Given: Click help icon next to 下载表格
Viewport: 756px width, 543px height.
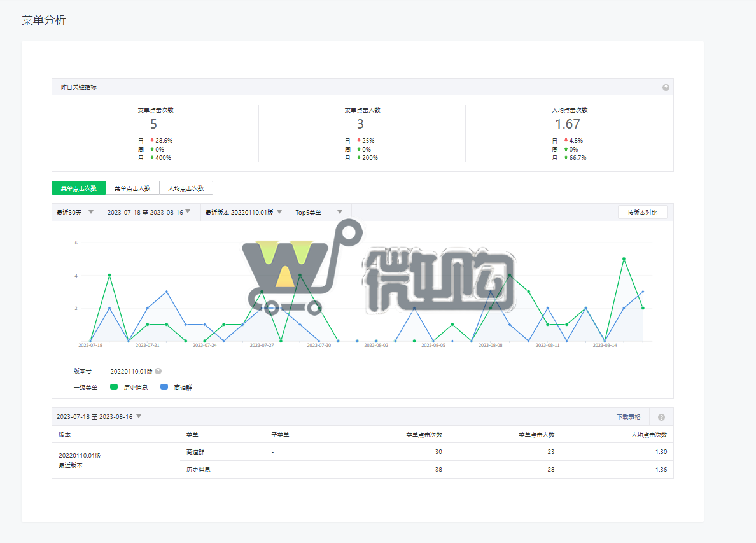Looking at the screenshot, I should [x=661, y=417].
